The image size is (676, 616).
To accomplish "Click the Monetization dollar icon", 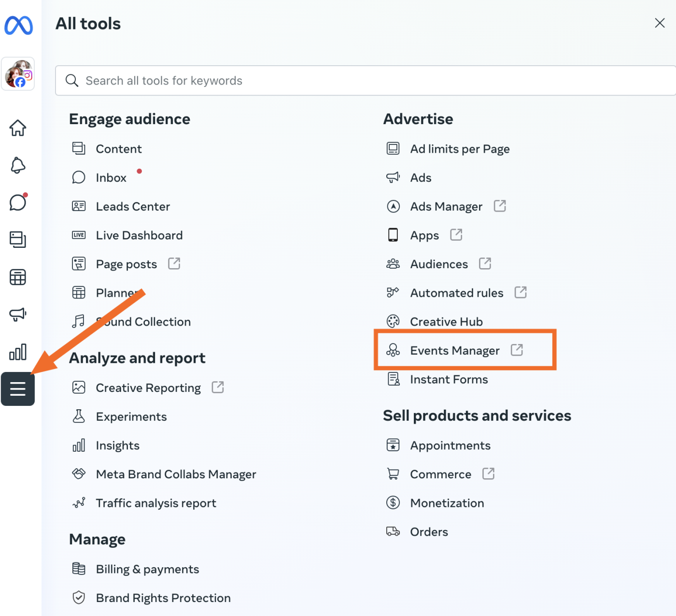I will [393, 502].
